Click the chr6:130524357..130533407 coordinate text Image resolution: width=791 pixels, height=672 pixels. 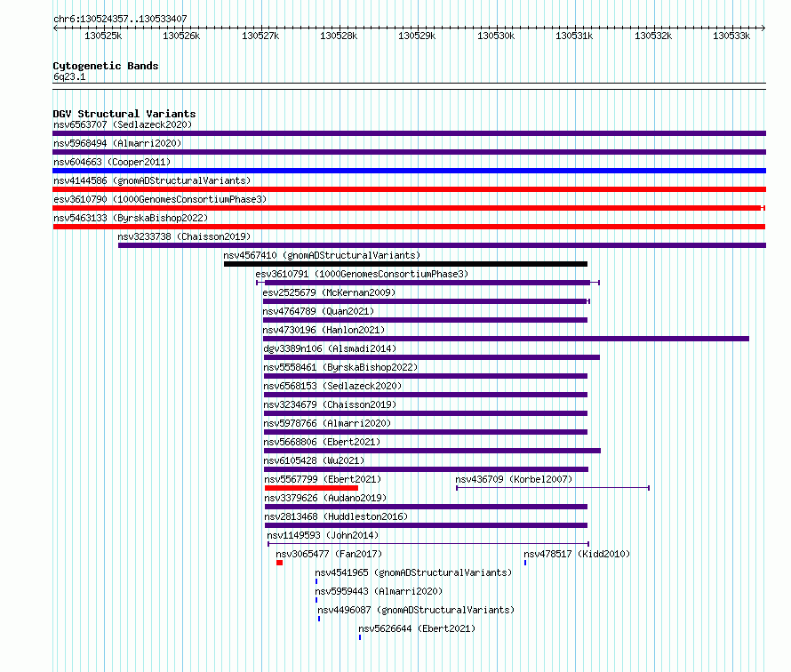coord(120,19)
